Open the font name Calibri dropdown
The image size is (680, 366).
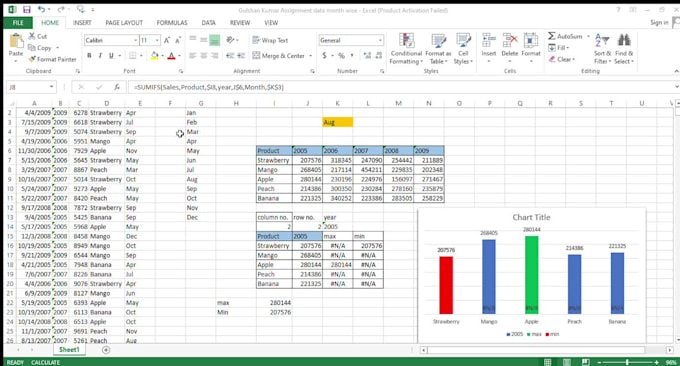pos(135,40)
